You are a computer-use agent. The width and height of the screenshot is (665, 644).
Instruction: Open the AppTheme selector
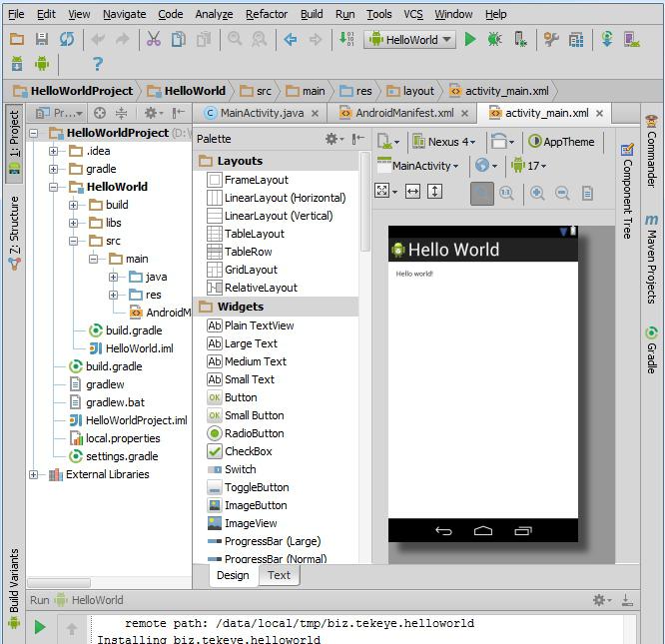pyautogui.click(x=561, y=142)
